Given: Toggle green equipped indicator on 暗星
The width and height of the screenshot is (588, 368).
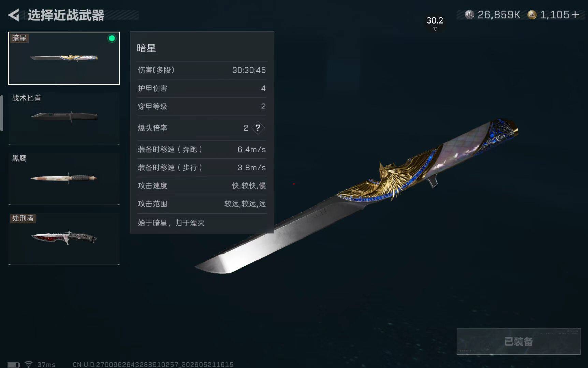Looking at the screenshot, I should pos(112,39).
